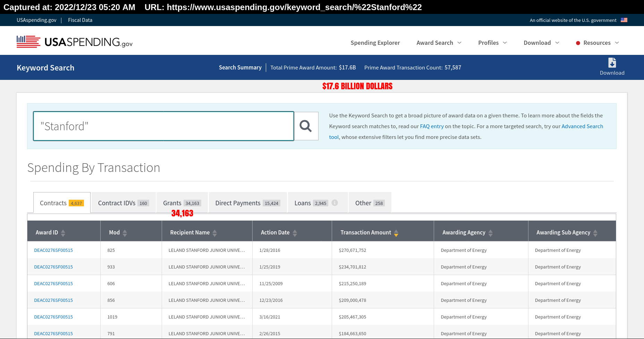This screenshot has width=644, height=339.
Task: Click the Spending By Transaction heading
Action: 94,168
